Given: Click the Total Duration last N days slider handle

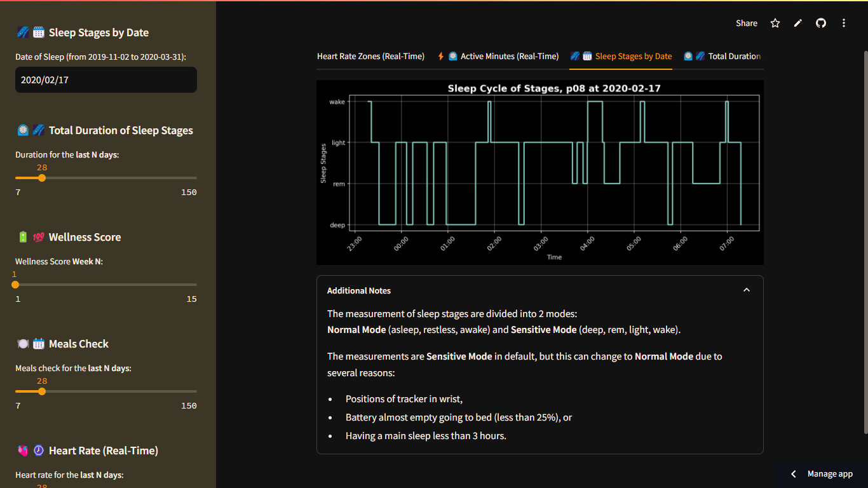Looking at the screenshot, I should [42, 178].
